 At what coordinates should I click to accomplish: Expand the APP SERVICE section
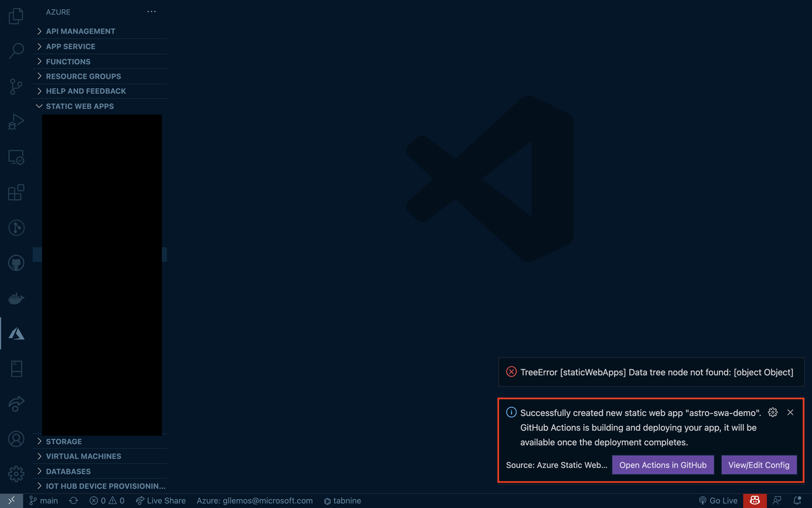coord(100,46)
